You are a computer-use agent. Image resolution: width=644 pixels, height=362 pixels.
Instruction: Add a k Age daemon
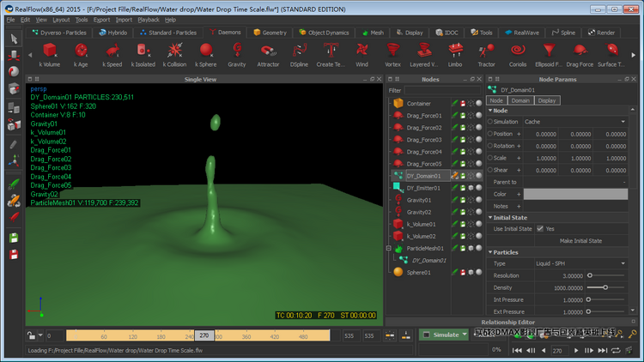[81, 55]
